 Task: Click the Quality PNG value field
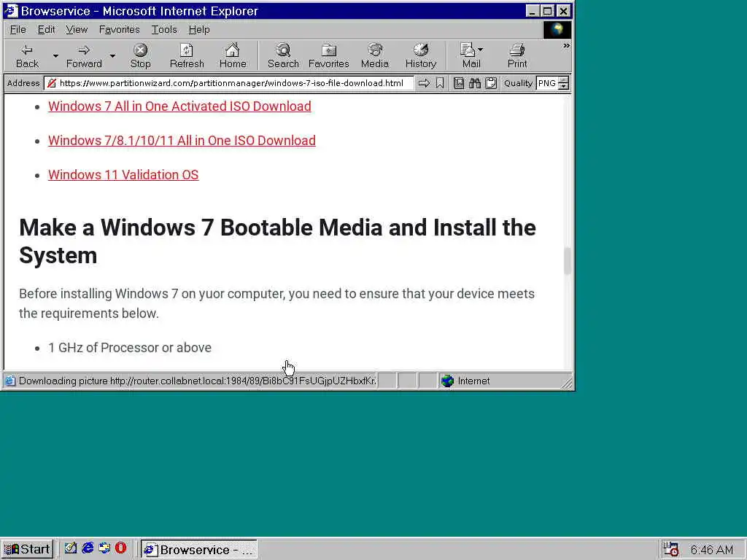(x=547, y=83)
